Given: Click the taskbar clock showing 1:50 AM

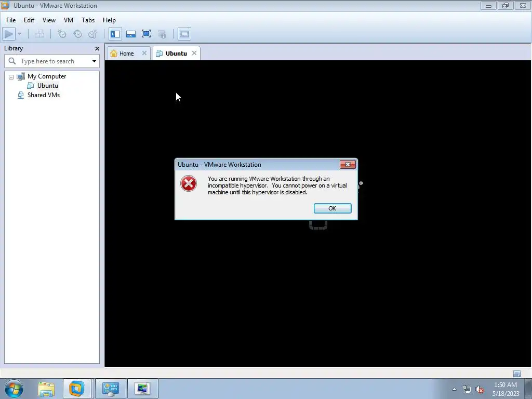Looking at the screenshot, I should pyautogui.click(x=506, y=389).
